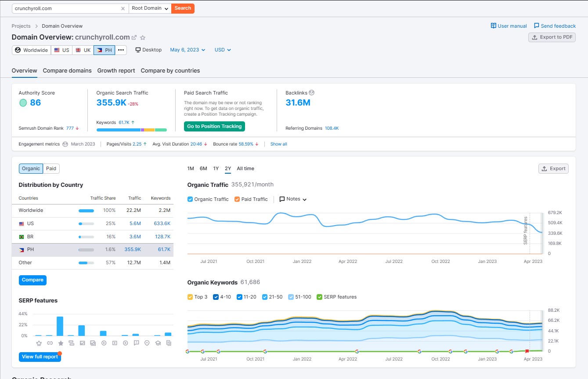588x379 pixels.
Task: Toggle the 4-10 keywords checkbox
Action: (216, 297)
